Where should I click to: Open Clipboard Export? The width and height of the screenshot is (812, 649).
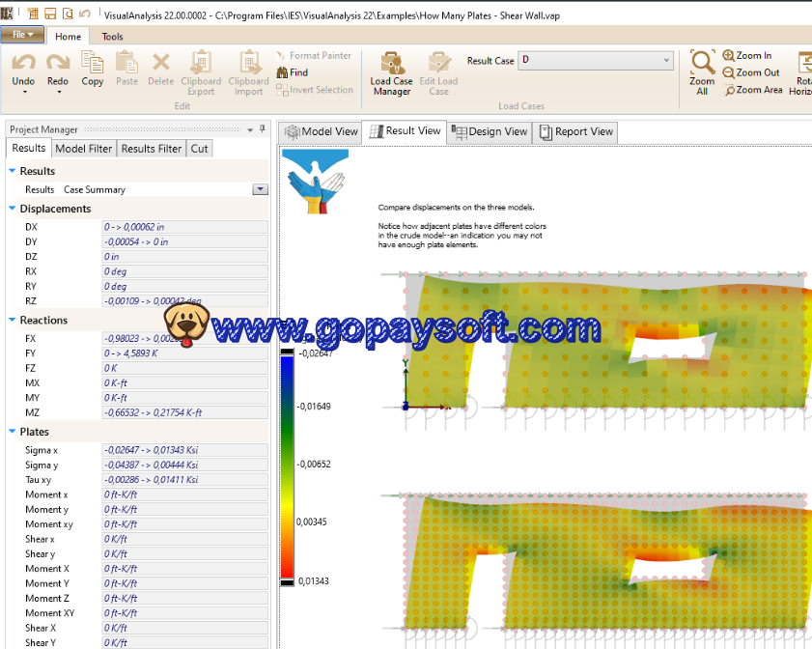pos(201,73)
